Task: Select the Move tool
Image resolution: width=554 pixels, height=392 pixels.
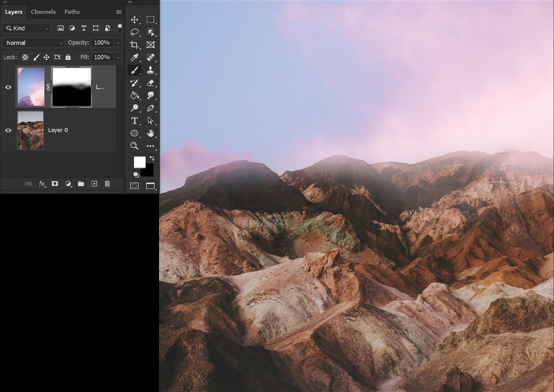Action: click(135, 19)
